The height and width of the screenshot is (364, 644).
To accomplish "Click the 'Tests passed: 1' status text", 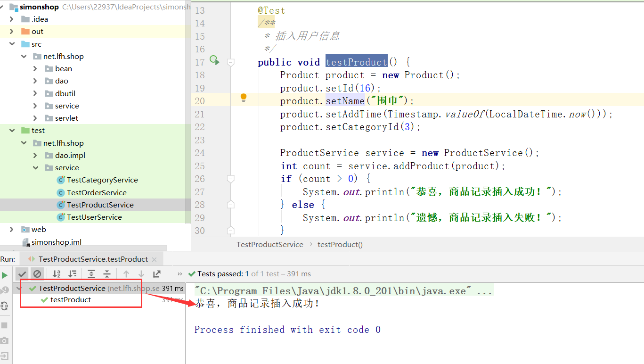I will pos(223,273).
